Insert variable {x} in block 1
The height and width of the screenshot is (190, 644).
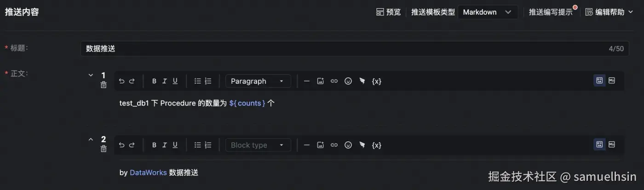click(x=376, y=81)
